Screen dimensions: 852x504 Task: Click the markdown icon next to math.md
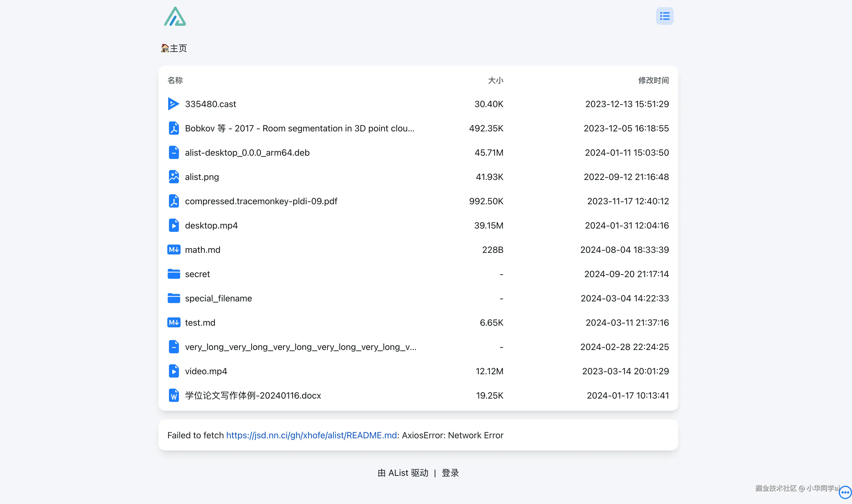tap(174, 250)
